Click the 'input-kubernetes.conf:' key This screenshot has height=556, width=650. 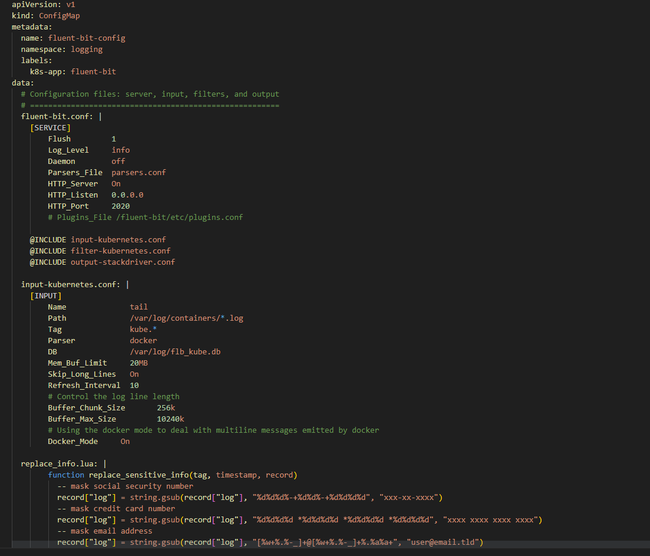point(70,284)
